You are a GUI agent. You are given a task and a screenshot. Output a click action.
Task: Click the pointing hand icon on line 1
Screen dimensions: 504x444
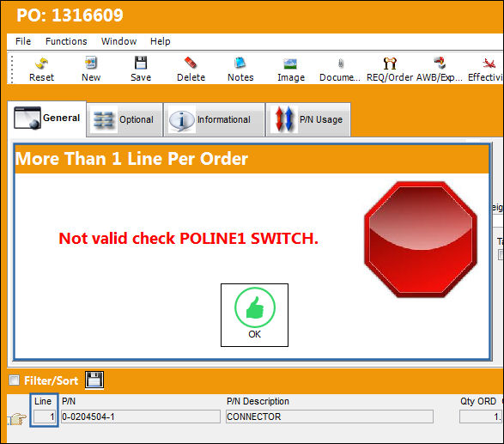[16, 419]
